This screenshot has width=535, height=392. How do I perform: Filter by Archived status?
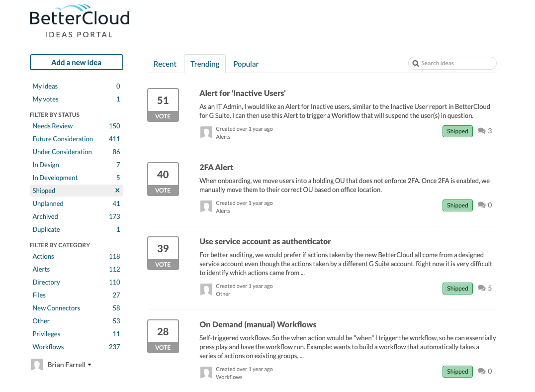tap(77, 216)
